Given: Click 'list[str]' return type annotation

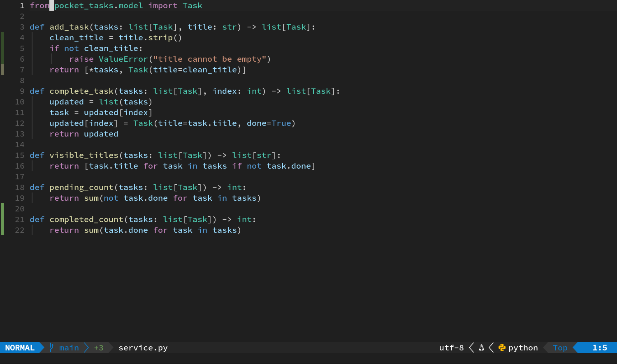Looking at the screenshot, I should pos(254,155).
